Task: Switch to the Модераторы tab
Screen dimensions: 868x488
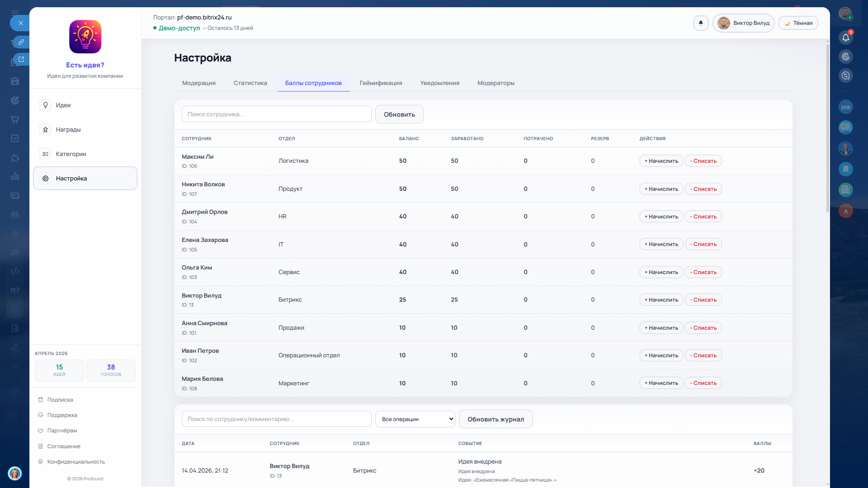Action: (x=496, y=83)
